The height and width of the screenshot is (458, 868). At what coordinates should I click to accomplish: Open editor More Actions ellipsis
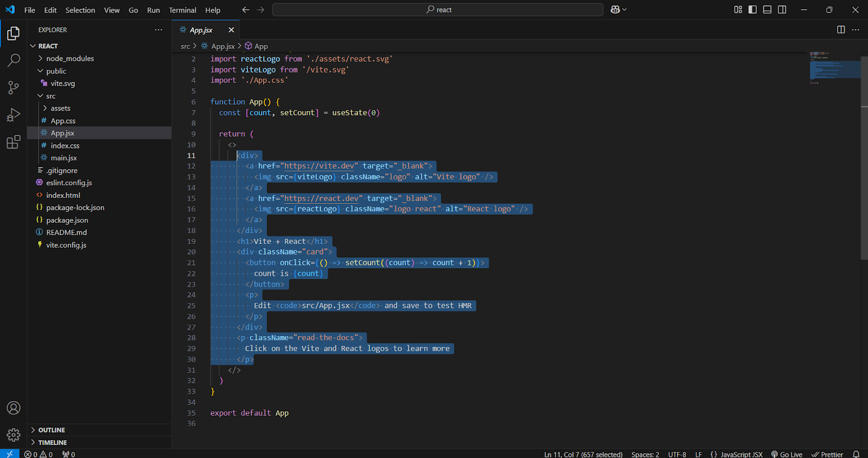click(856, 30)
